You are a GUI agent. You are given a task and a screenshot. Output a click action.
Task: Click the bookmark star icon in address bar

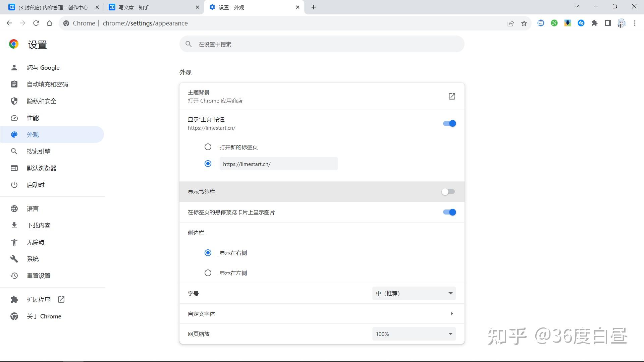tap(524, 23)
